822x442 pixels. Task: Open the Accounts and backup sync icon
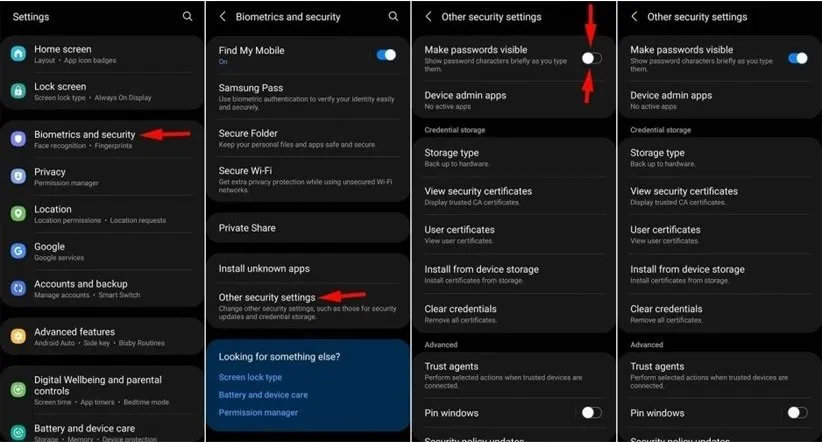18,288
